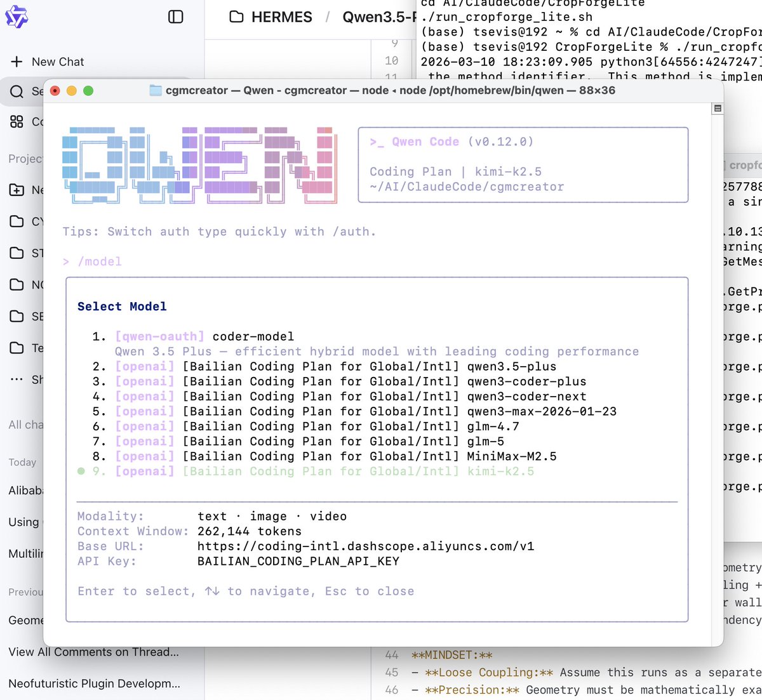
Task: Click the Base URL dashscope address
Action: (366, 546)
